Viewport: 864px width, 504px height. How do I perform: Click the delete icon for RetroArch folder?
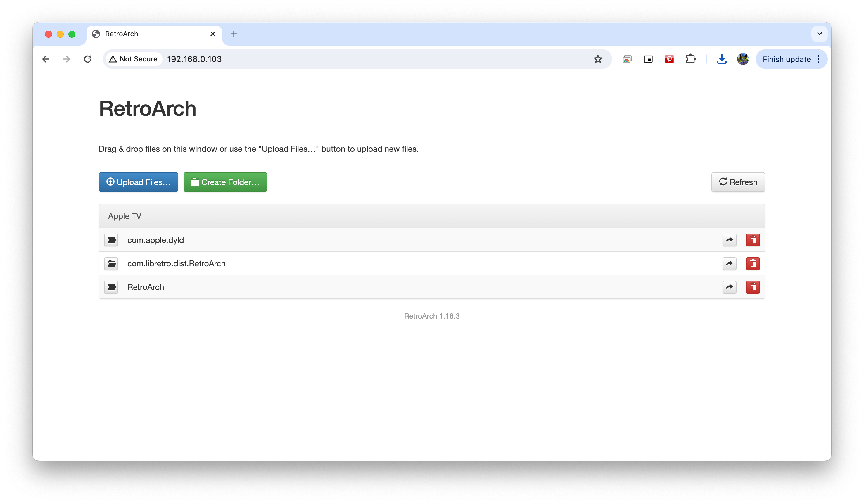(x=752, y=287)
